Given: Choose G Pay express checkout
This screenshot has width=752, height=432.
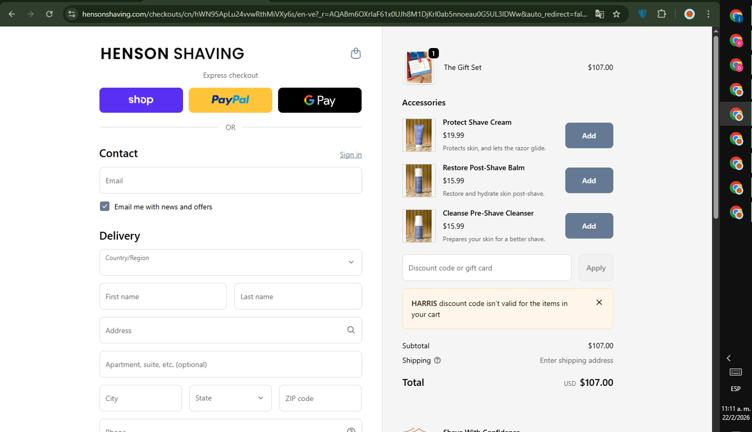Looking at the screenshot, I should pyautogui.click(x=319, y=100).
